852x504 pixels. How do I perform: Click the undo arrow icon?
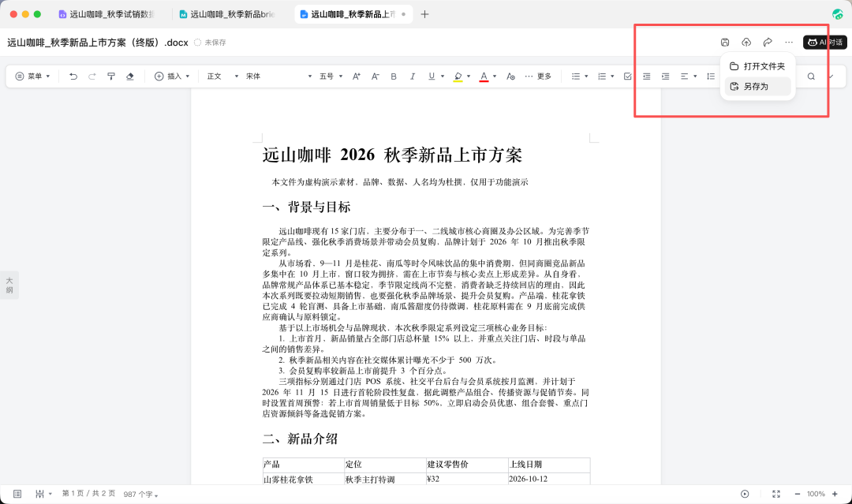[73, 77]
